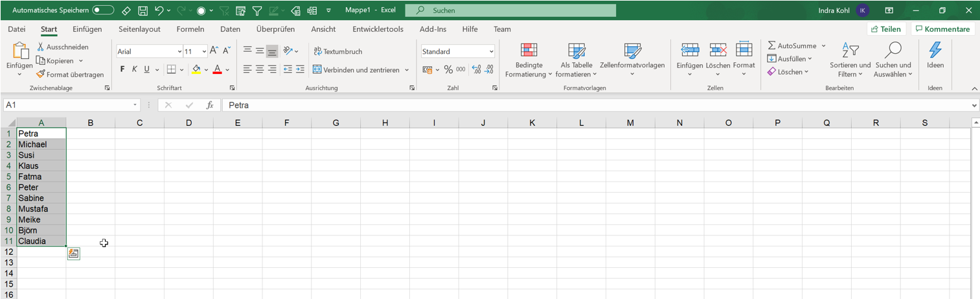
Task: Apply percent number format
Action: coord(448,69)
